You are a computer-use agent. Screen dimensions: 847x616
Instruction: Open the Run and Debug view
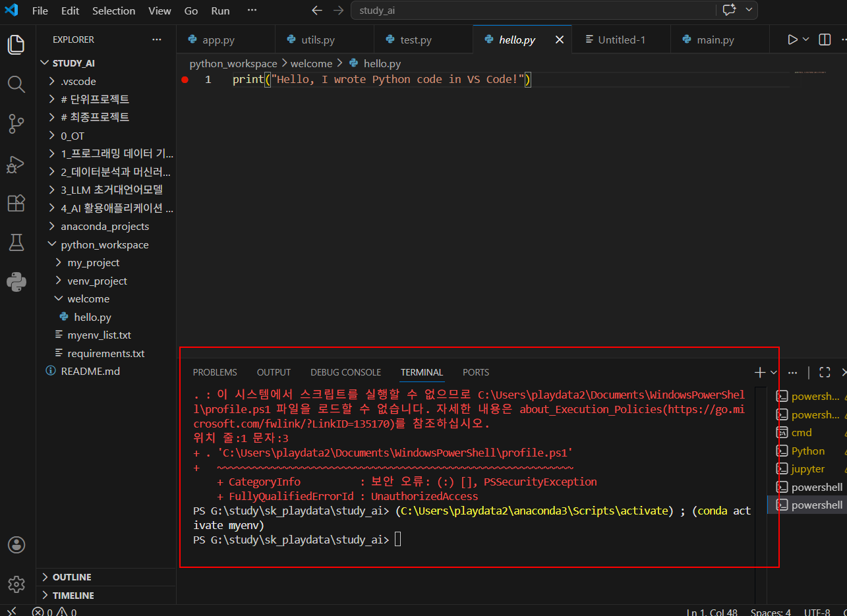click(16, 163)
